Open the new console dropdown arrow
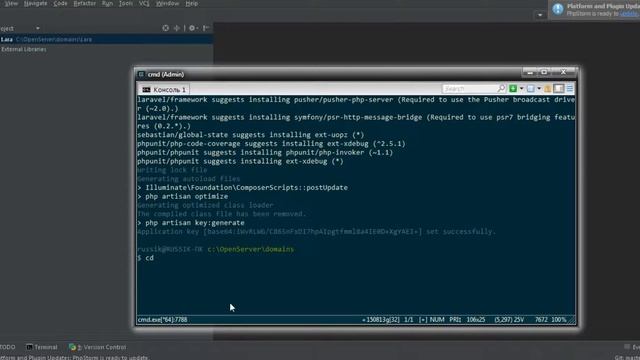The width and height of the screenshot is (640, 360). [521, 89]
